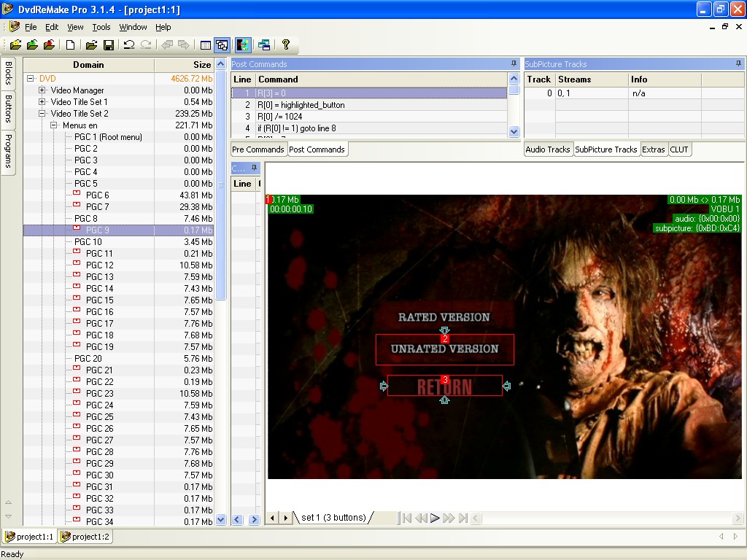Image resolution: width=747 pixels, height=560 pixels.
Task: Click the red export folder toolbar icon
Action: pos(49,44)
